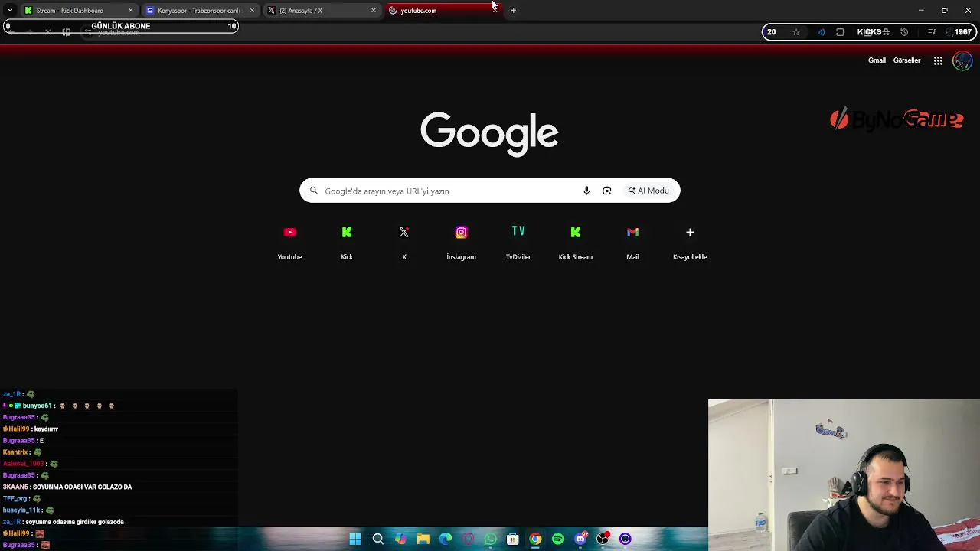Open File Explorer from the taskbar

point(423,539)
